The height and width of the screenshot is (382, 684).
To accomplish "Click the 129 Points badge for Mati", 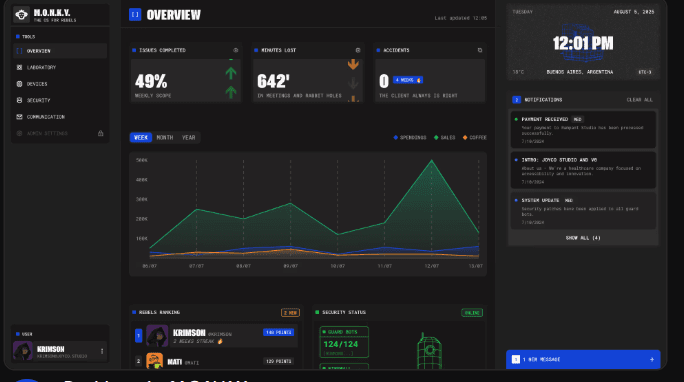I will pyautogui.click(x=279, y=361).
